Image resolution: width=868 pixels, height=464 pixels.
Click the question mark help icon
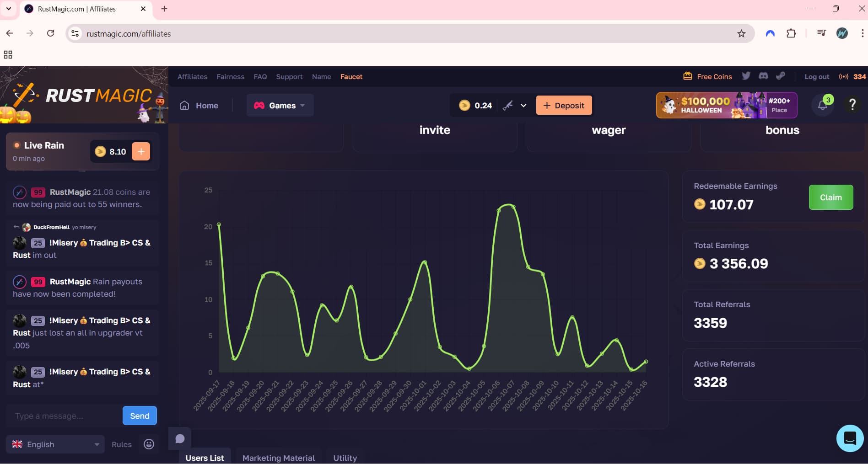click(x=852, y=105)
